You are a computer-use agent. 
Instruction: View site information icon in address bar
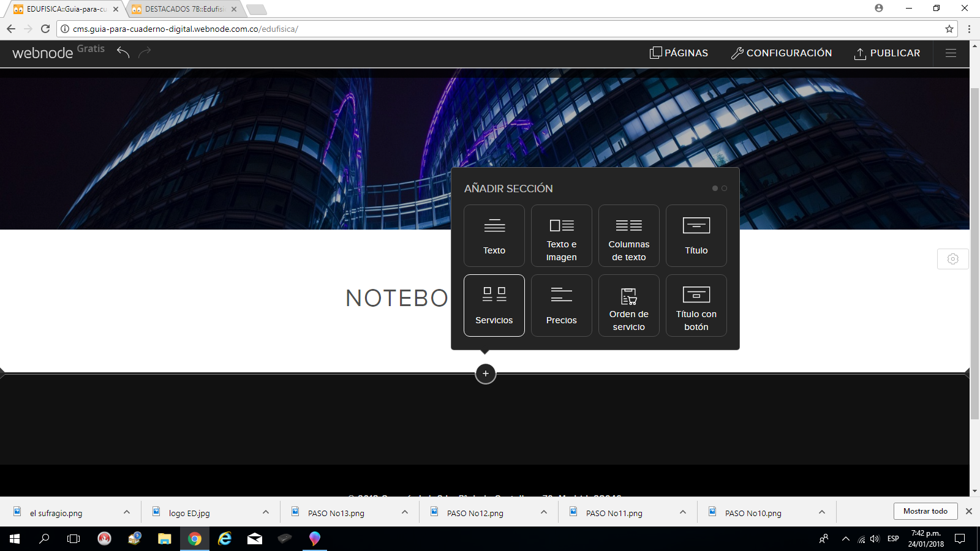point(65,29)
